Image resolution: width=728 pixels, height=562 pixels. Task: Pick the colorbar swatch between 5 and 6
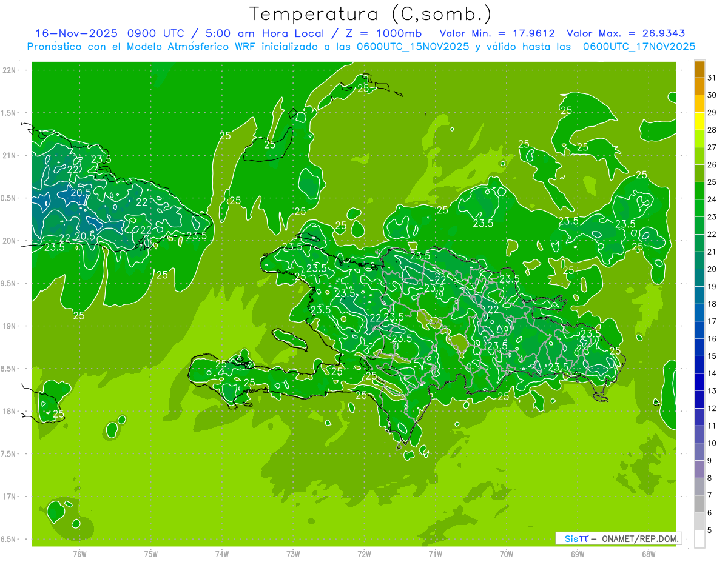(x=699, y=522)
